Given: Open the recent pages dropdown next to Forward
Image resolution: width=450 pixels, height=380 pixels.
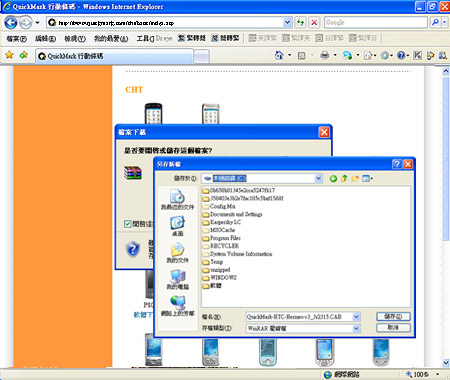Looking at the screenshot, I should click(x=37, y=23).
